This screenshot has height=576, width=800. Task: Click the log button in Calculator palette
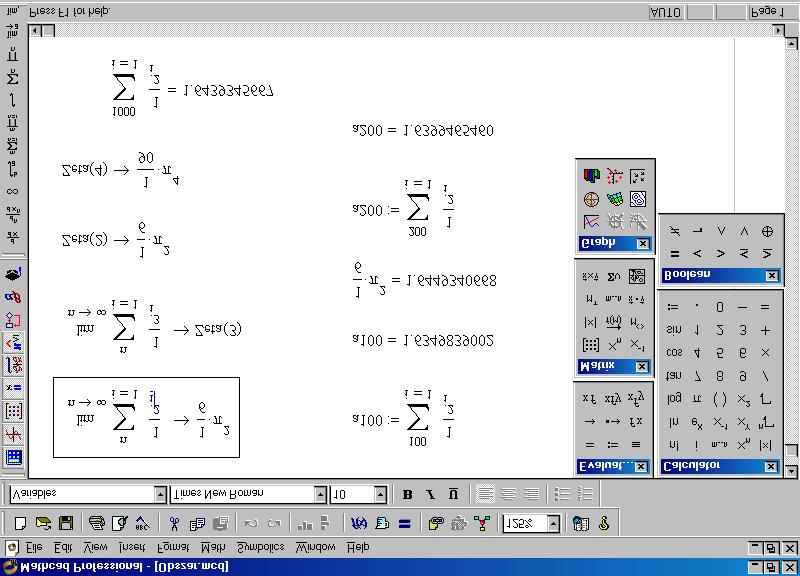673,398
